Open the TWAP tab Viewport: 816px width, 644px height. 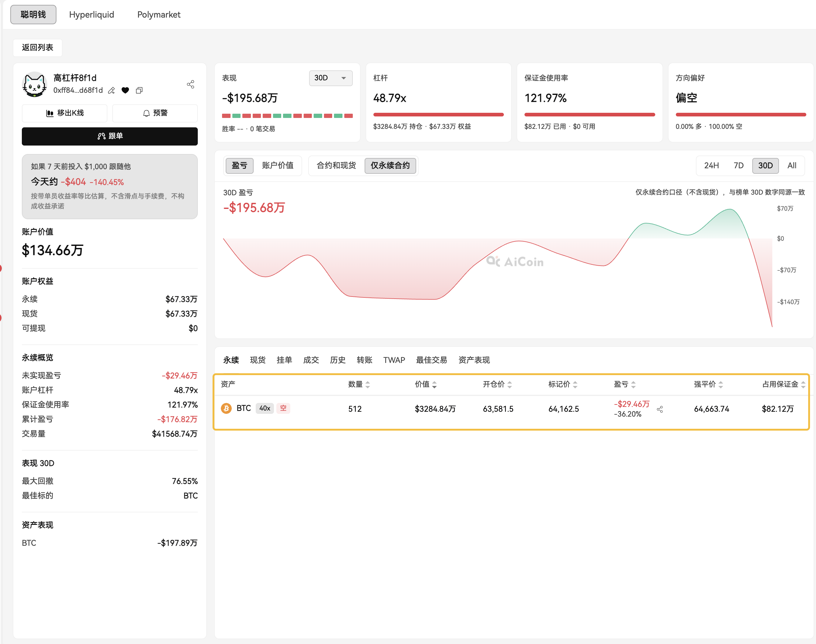(394, 360)
